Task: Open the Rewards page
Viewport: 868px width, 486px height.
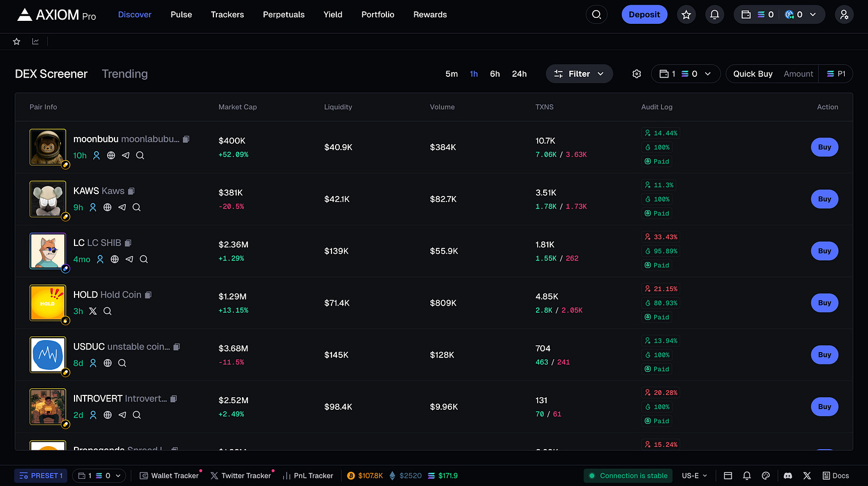Action: click(x=430, y=14)
